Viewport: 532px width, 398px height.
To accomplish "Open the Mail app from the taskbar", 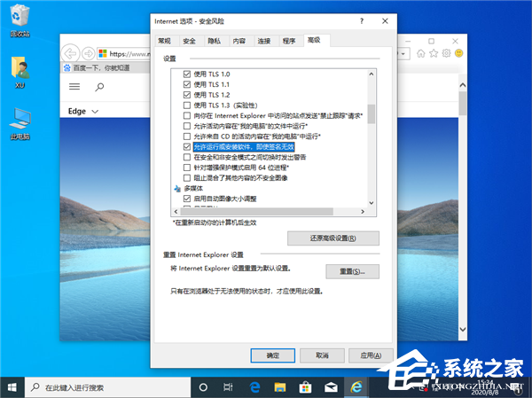I will click(331, 387).
